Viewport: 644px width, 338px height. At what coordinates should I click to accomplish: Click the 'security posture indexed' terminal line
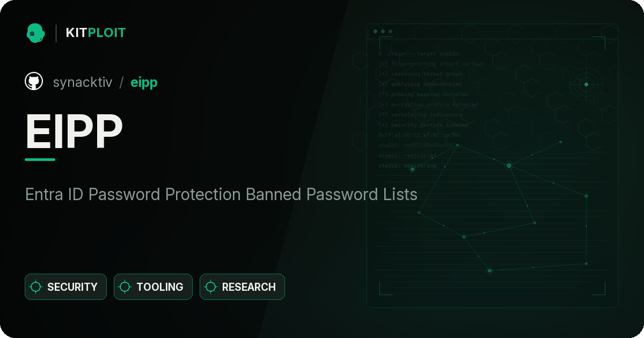423,125
